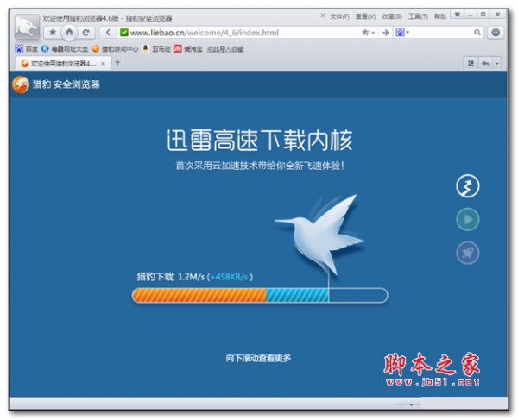Click 向下滚动查看更多 text
Image resolution: width=518 pixels, height=420 pixels.
tap(258, 358)
